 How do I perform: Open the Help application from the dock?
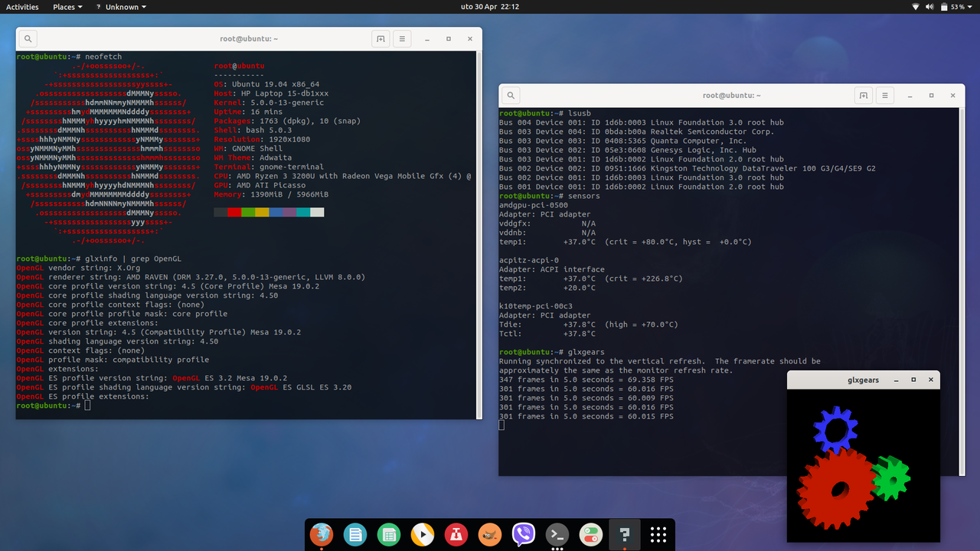[624, 534]
